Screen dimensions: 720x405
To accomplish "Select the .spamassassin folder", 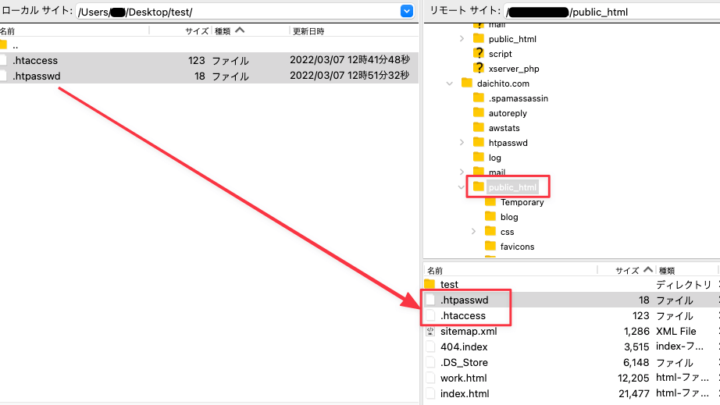I will click(x=518, y=98).
